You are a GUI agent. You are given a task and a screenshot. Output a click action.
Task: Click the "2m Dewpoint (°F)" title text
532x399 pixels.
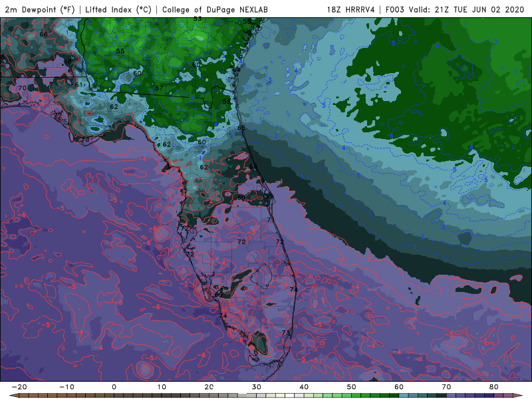[x=40, y=9]
